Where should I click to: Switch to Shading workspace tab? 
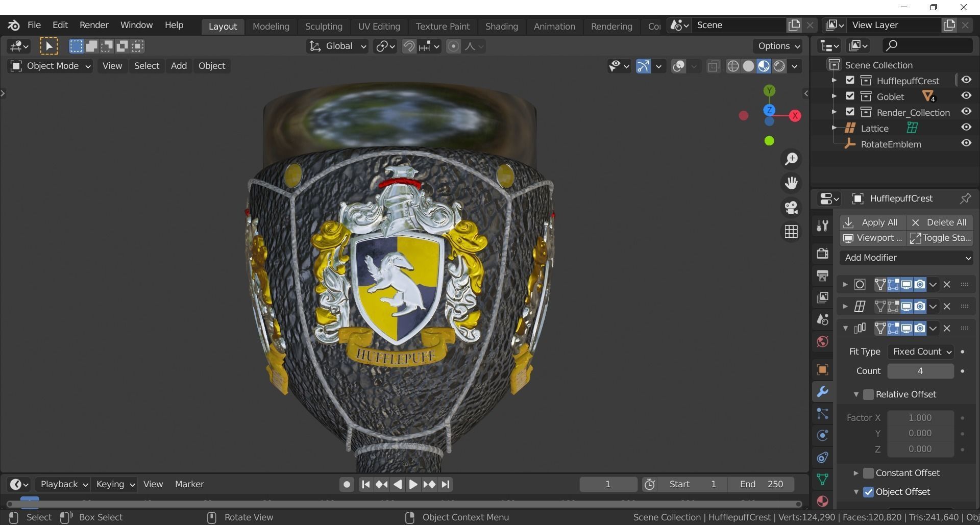pyautogui.click(x=501, y=27)
